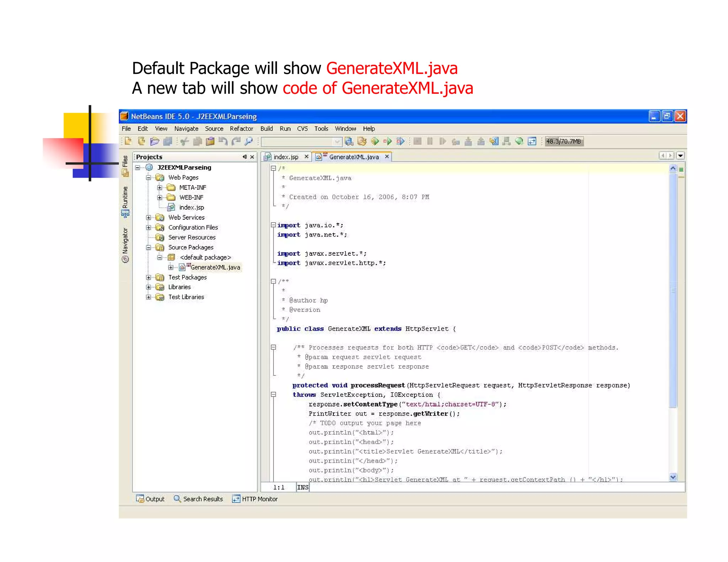This screenshot has height=562, width=728.
Task: Open the Navigator side tab
Action: coord(125,245)
